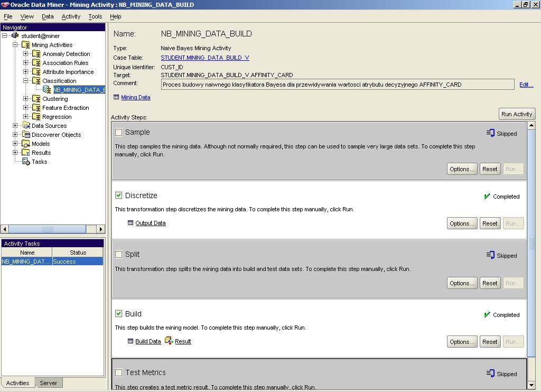Click the Edit... comment link
The height and width of the screenshot is (392, 541).
tap(526, 85)
